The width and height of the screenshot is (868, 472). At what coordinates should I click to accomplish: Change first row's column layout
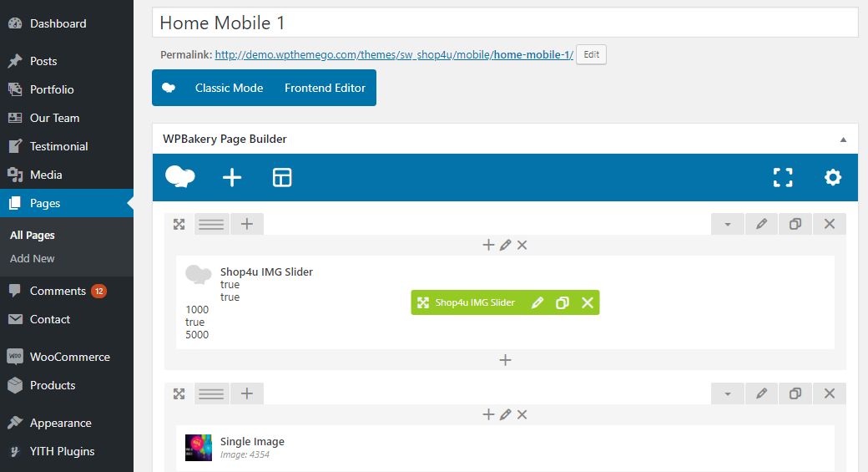211,224
